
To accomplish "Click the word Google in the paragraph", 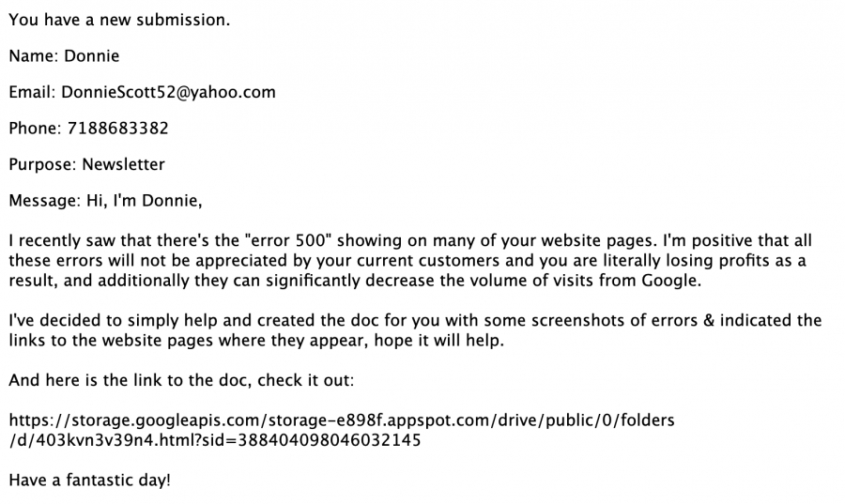I will pyautogui.click(x=671, y=281).
